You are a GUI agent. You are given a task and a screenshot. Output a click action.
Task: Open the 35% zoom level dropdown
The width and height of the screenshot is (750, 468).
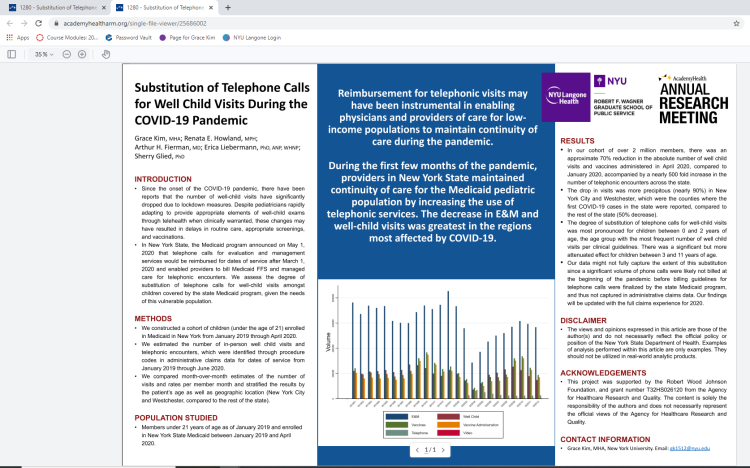click(44, 54)
